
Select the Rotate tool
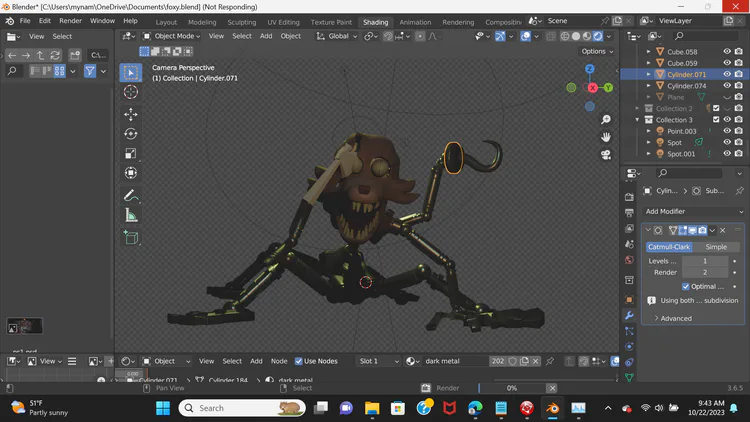pos(131,134)
